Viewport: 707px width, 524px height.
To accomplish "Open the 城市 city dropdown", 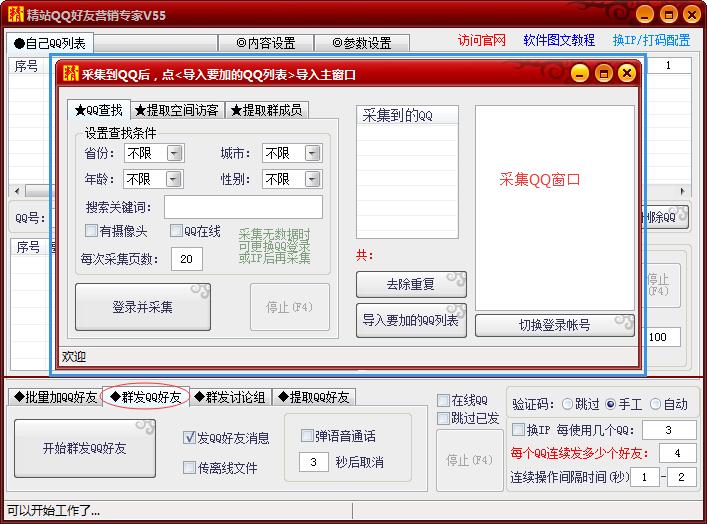I will tap(312, 153).
